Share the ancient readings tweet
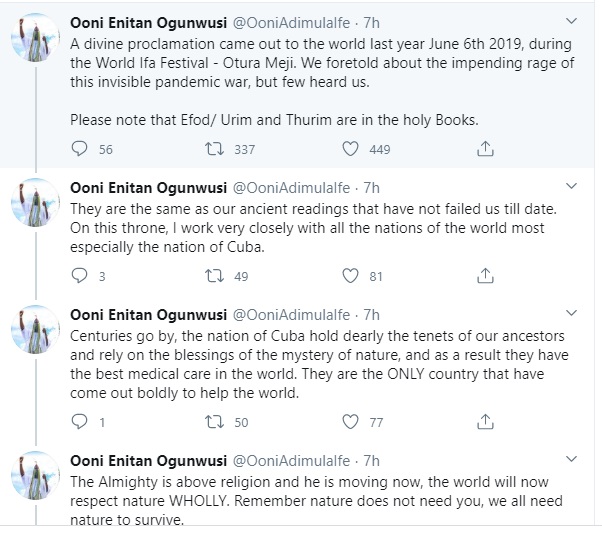The width and height of the screenshot is (602, 538). tap(485, 276)
